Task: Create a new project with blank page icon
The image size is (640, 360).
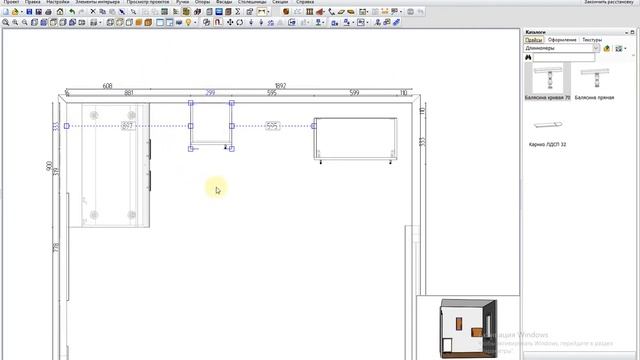Action: pyautogui.click(x=6, y=12)
